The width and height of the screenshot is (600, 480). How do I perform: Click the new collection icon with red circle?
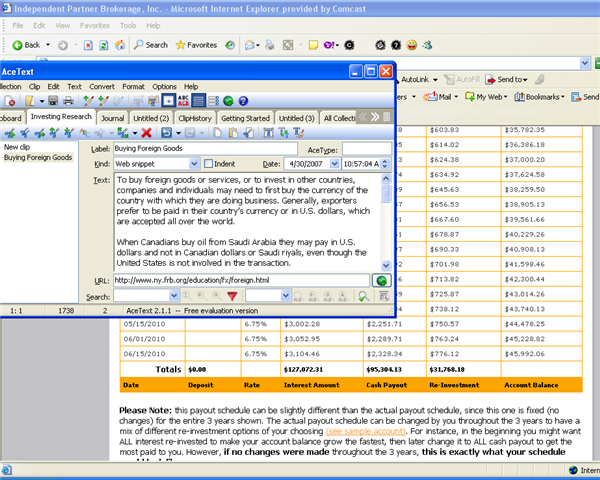pyautogui.click(x=10, y=101)
